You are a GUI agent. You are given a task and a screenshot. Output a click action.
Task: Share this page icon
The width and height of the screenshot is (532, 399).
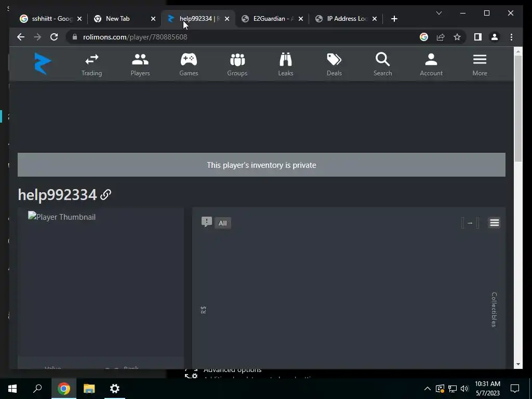tap(441, 37)
